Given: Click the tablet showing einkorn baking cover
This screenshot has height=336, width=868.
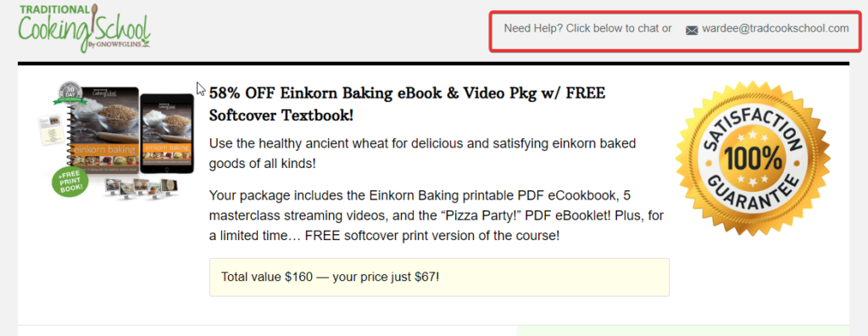Looking at the screenshot, I should (x=167, y=133).
